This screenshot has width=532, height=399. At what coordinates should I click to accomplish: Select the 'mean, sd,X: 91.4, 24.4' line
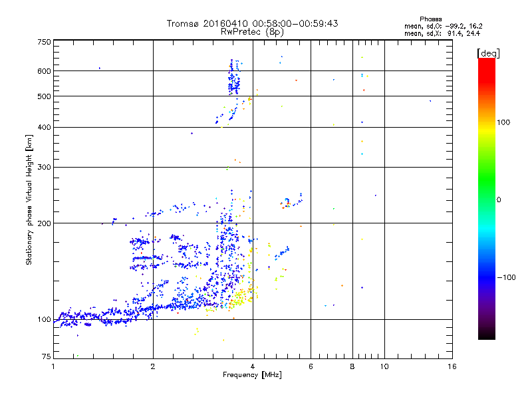pyautogui.click(x=442, y=34)
